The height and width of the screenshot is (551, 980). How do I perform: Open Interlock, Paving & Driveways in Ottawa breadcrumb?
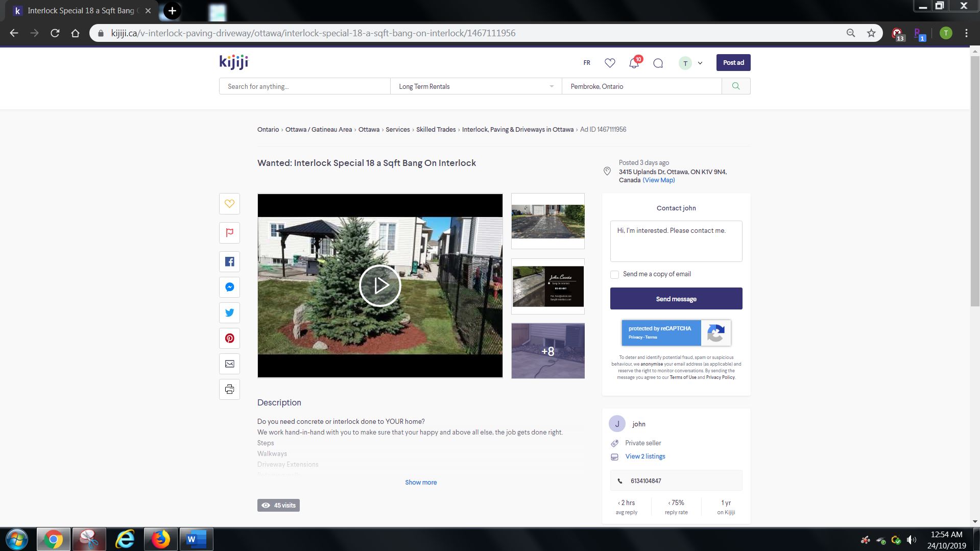click(x=518, y=130)
